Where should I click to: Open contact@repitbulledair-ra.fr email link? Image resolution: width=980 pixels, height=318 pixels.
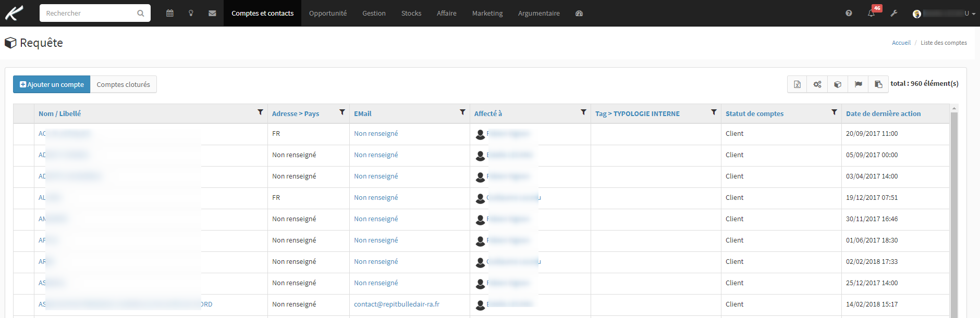[397, 304]
